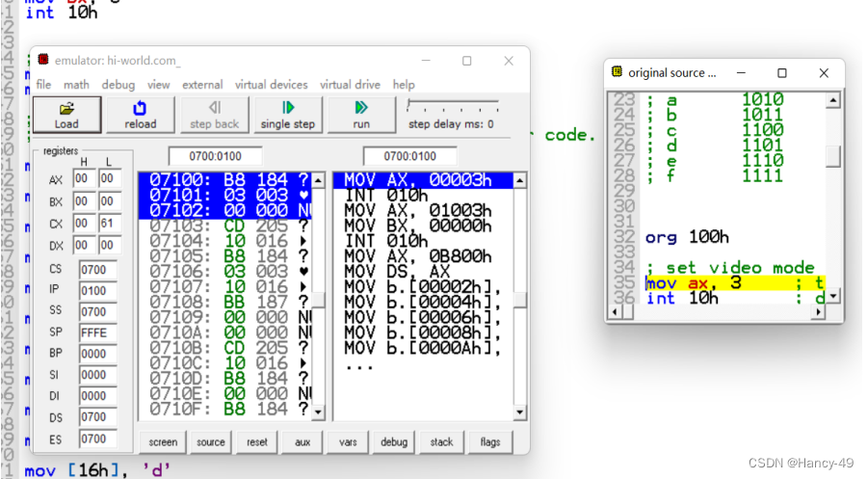Click memory list scroll up arrow
The height and width of the screenshot is (479, 868).
(x=318, y=180)
